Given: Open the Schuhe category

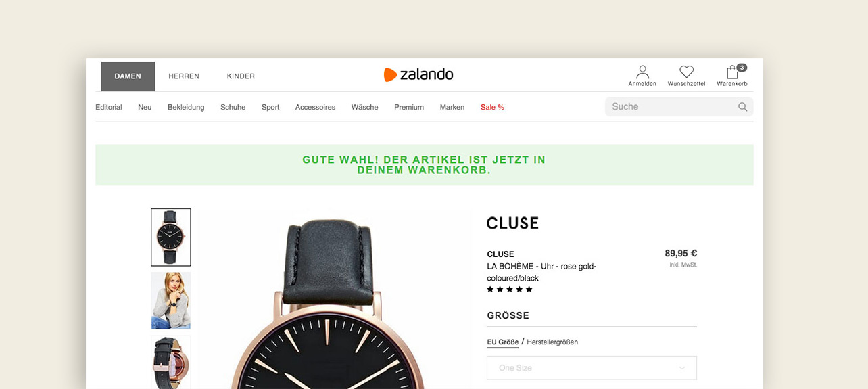Looking at the screenshot, I should [x=233, y=107].
